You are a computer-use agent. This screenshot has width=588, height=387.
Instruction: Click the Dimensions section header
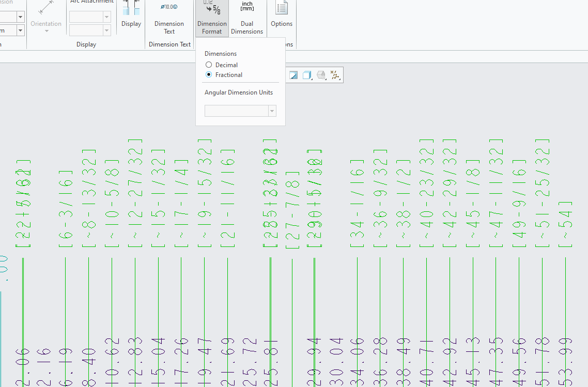pos(221,53)
